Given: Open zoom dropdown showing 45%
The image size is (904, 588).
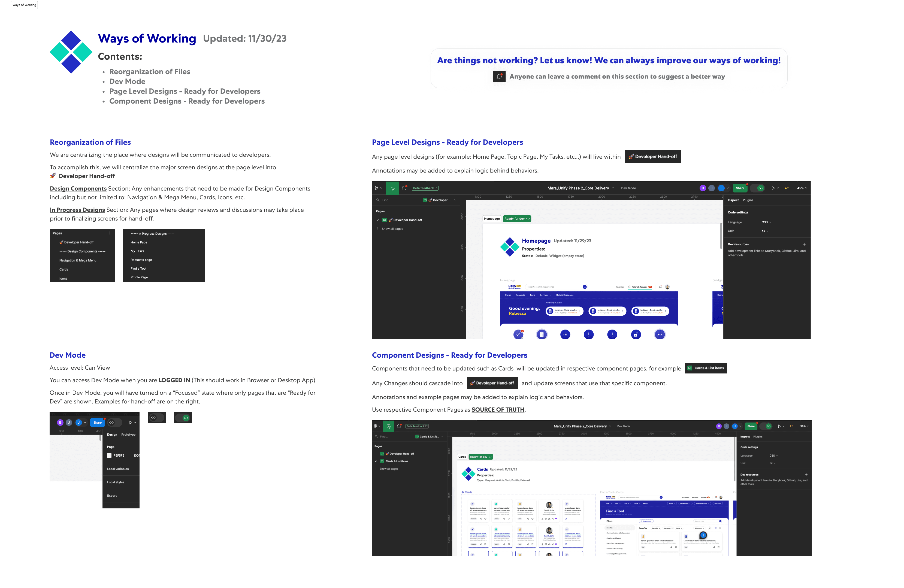Looking at the screenshot, I should click(802, 188).
